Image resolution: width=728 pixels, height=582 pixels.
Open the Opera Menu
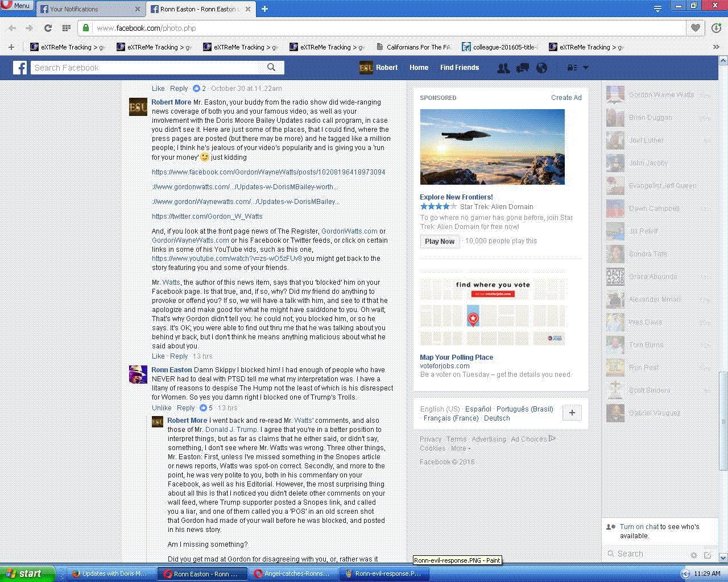[15, 6]
